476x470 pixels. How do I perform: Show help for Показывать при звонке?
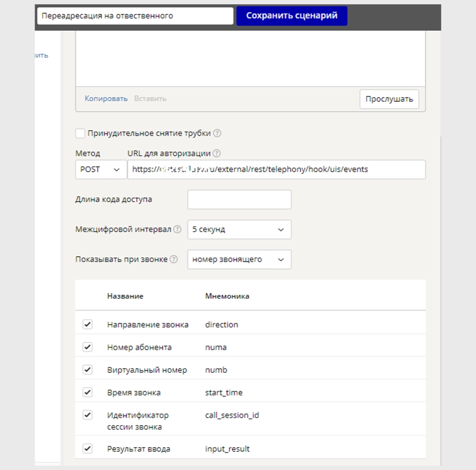pos(174,259)
